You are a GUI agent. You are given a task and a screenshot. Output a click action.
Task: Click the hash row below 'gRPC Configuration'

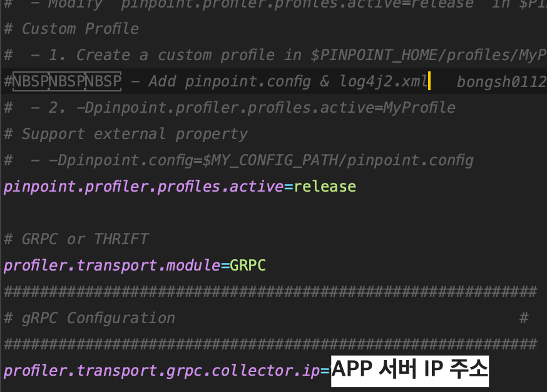[x=270, y=344]
